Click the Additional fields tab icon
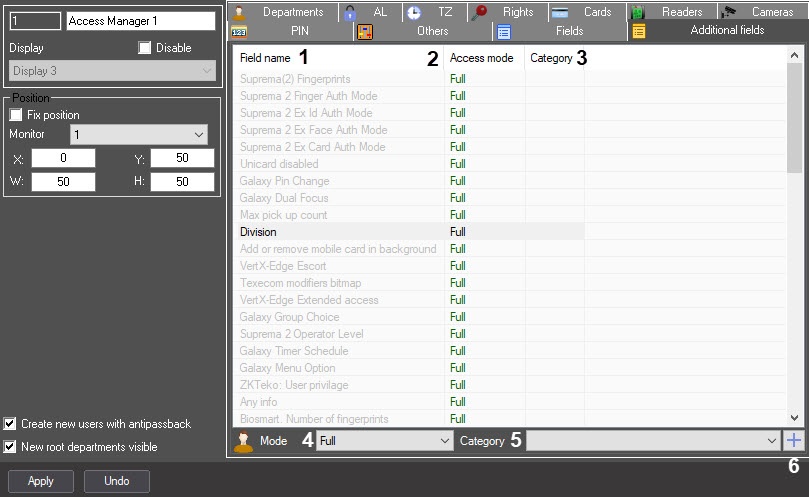Screen dimensions: 809x497 (639, 31)
